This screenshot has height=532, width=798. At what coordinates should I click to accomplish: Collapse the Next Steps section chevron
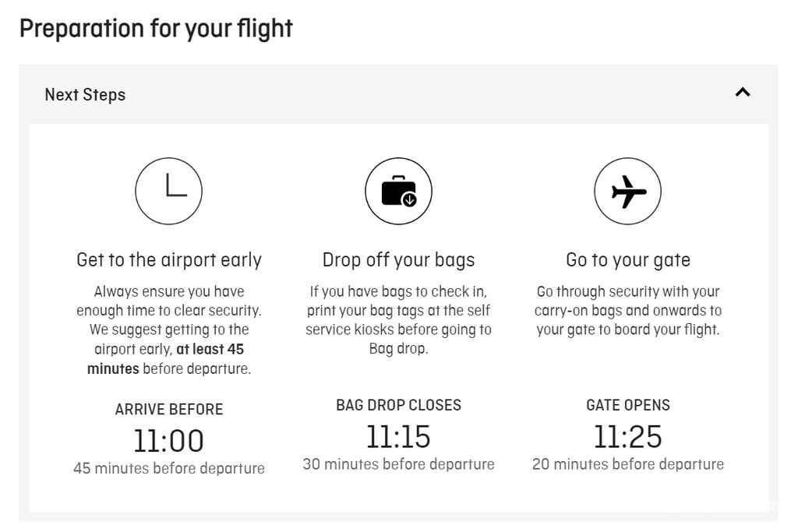(x=743, y=93)
